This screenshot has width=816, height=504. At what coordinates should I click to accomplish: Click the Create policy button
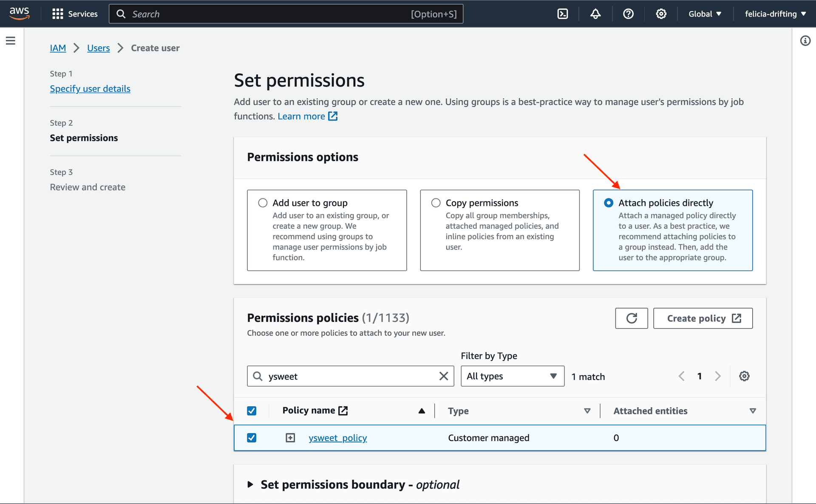click(703, 318)
